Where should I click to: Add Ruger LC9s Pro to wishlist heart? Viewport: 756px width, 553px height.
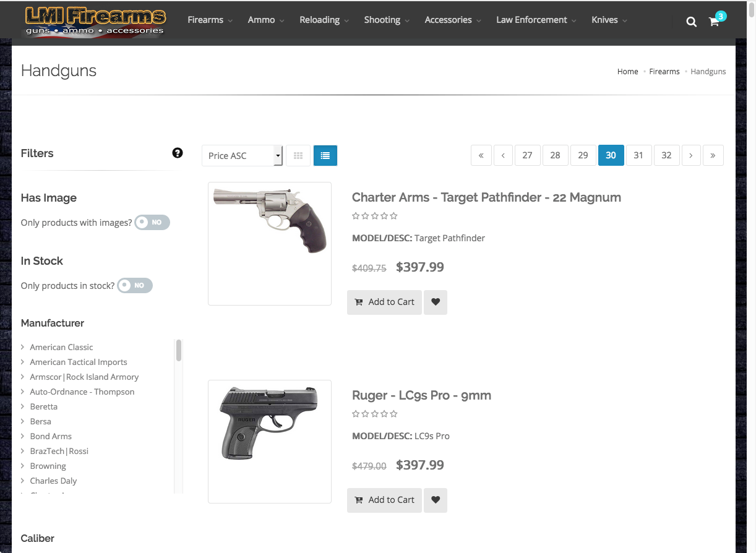[436, 500]
